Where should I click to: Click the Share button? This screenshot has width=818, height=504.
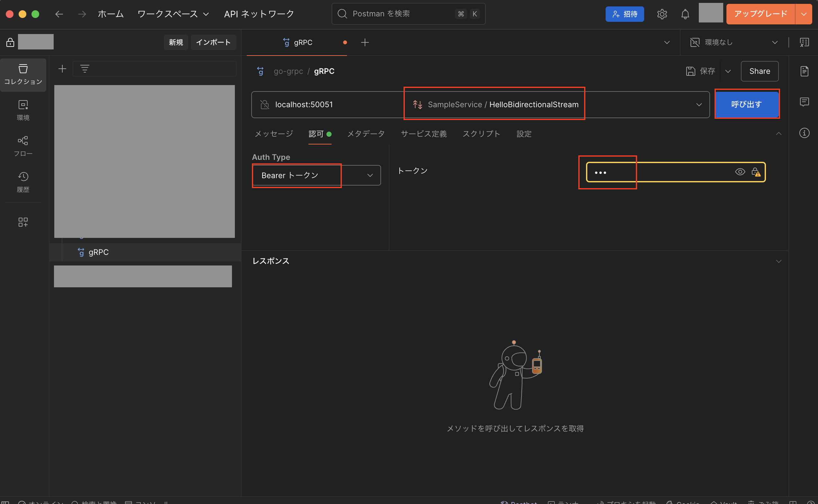click(760, 71)
